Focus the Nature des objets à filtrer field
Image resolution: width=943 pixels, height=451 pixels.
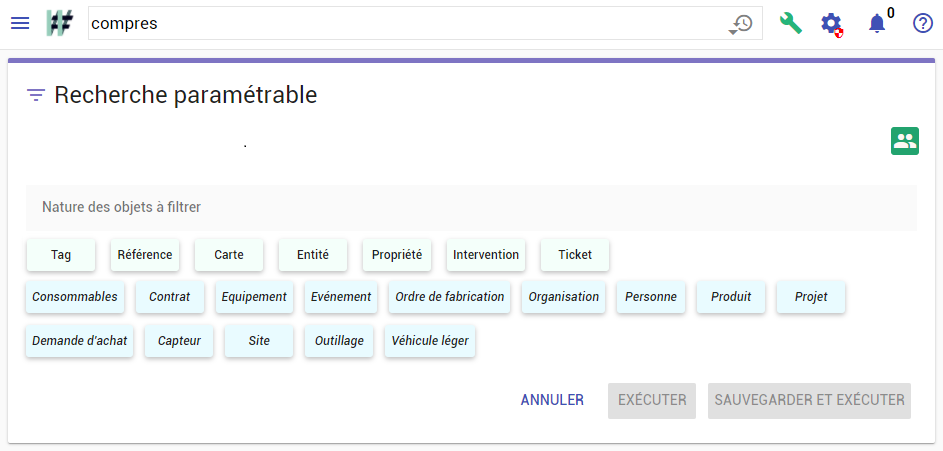pyautogui.click(x=471, y=207)
